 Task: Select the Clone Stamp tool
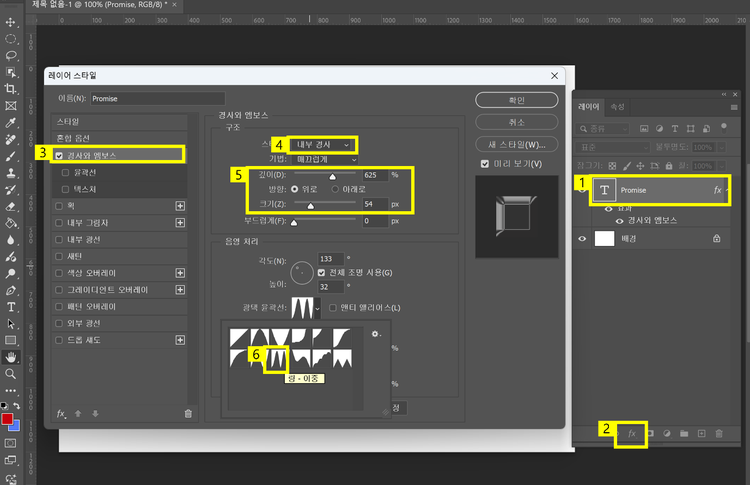tap(11, 173)
